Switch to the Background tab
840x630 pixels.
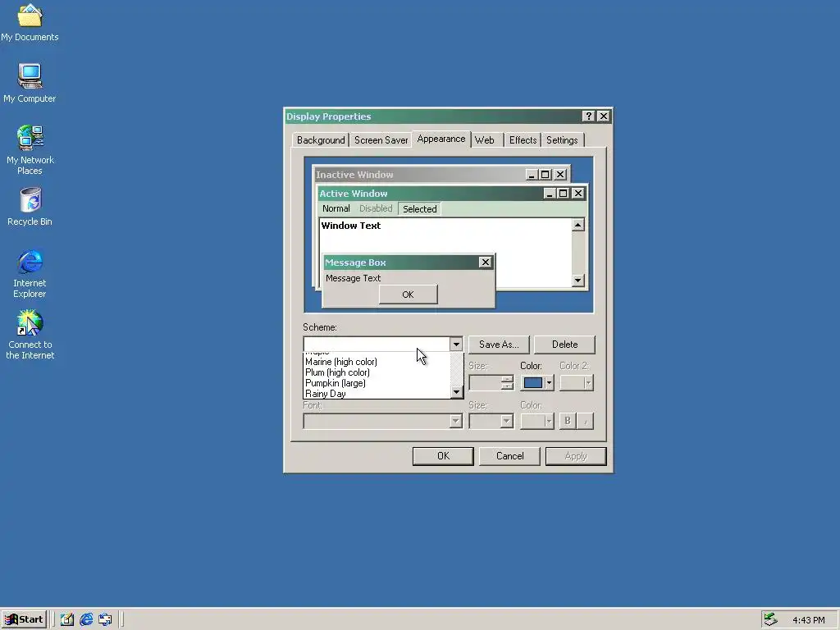(x=321, y=139)
